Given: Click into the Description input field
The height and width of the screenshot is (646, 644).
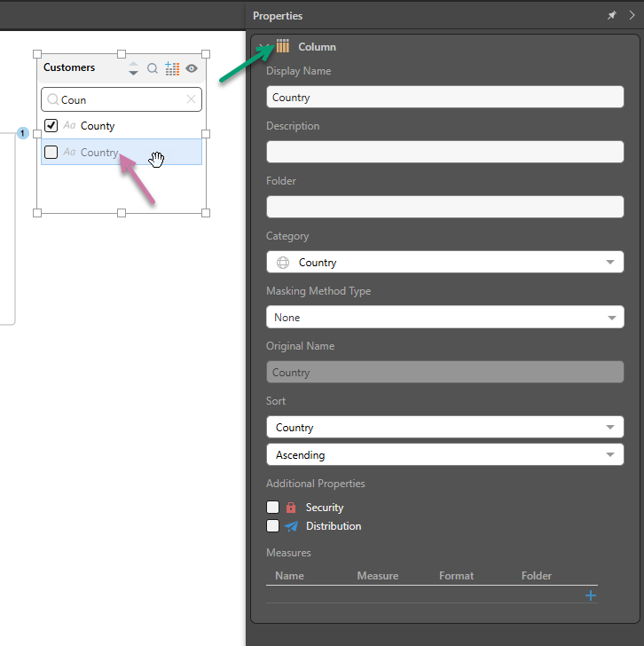Looking at the screenshot, I should click(x=444, y=152).
